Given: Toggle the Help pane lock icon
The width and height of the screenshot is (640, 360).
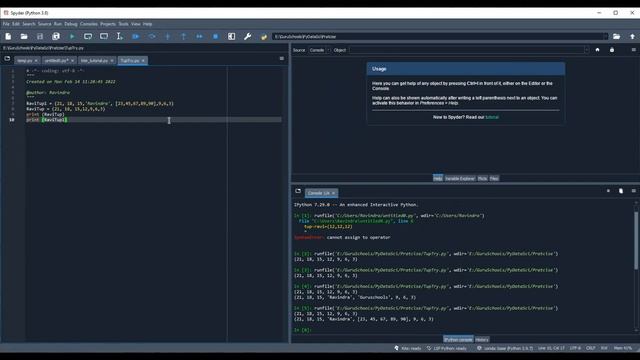Looking at the screenshot, I should coord(612,50).
